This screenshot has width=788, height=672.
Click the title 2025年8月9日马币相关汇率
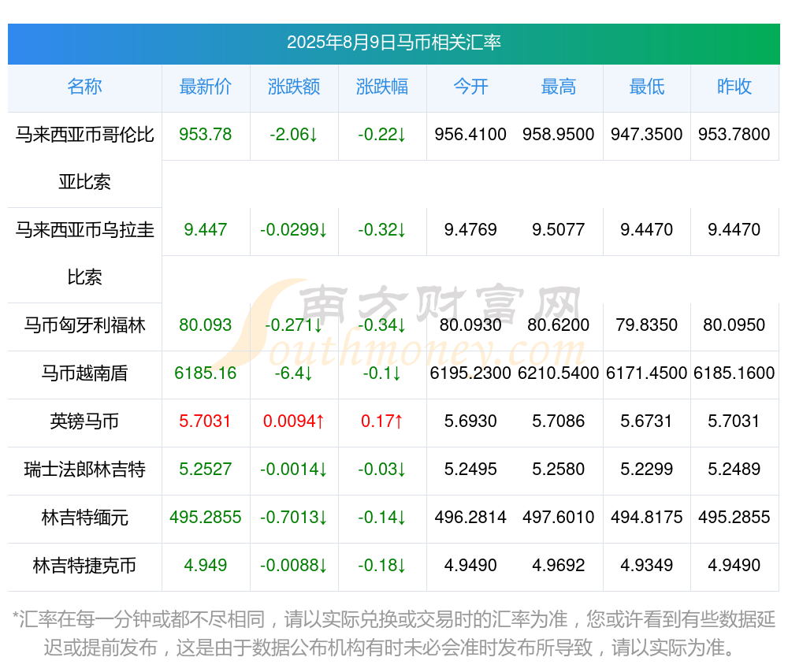pos(393,43)
